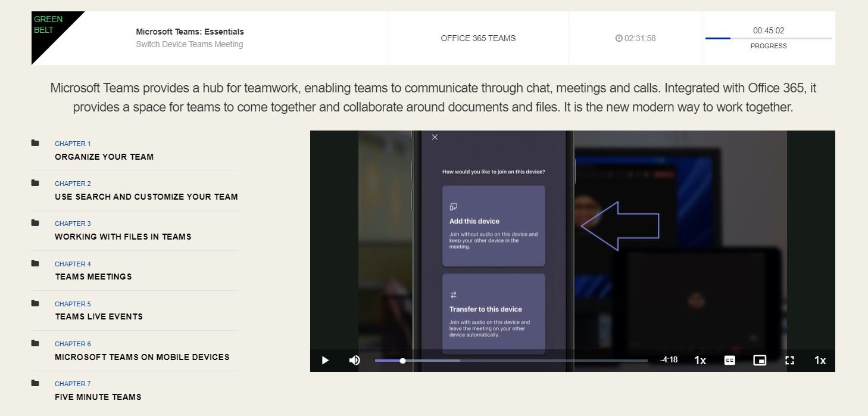This screenshot has height=416, width=868.
Task: Expand Working With Files in Teams
Action: click(123, 237)
